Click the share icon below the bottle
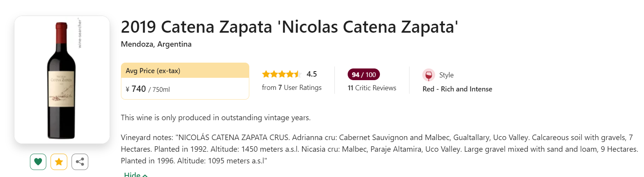 pos(80,162)
